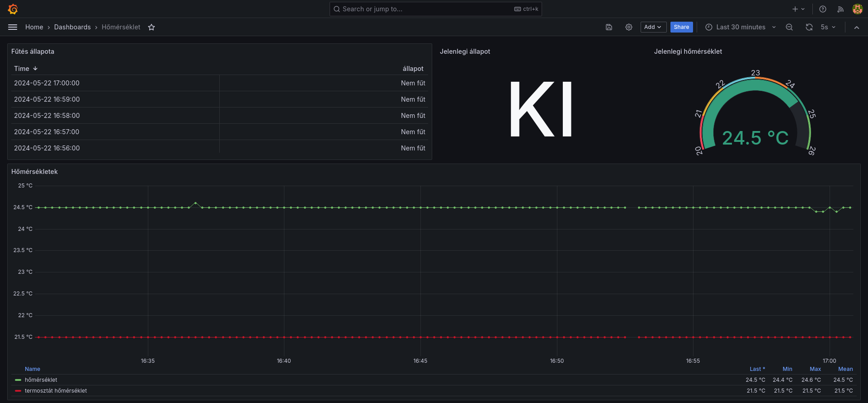Click the search magnifier icon
Viewport: 868px width, 403px height.
point(337,9)
